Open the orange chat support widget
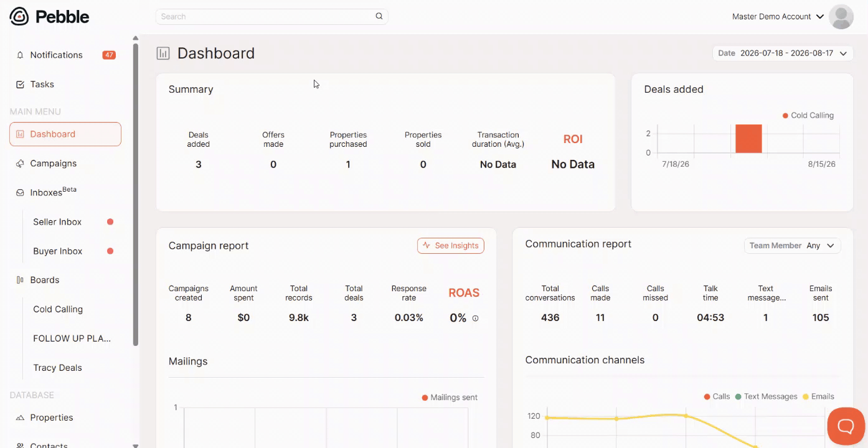 point(846,426)
